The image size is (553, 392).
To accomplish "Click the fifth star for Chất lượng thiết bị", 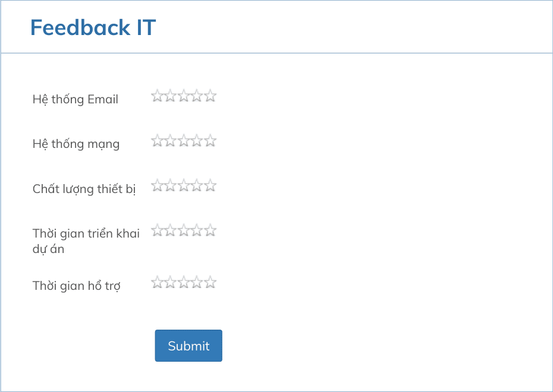I will coord(211,185).
